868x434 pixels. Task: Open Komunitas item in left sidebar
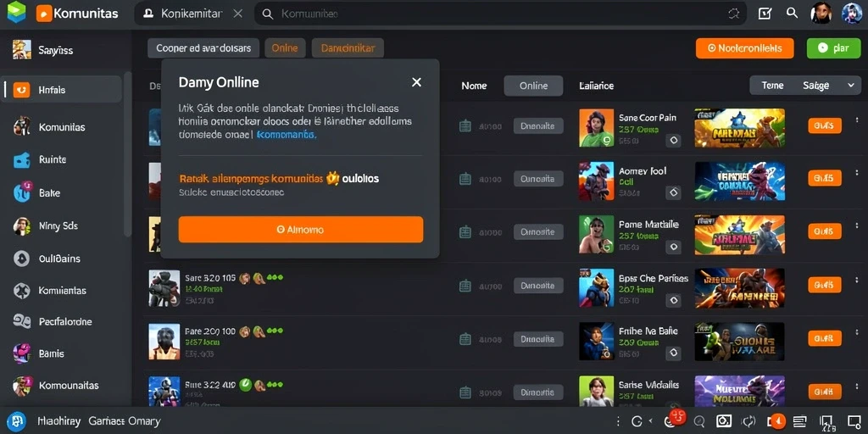pos(61,127)
